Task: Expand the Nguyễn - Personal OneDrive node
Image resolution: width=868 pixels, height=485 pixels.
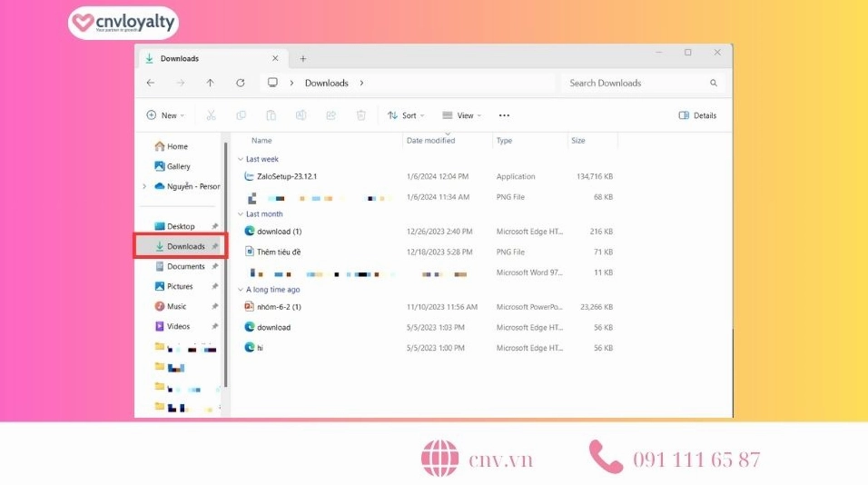Action: point(144,186)
